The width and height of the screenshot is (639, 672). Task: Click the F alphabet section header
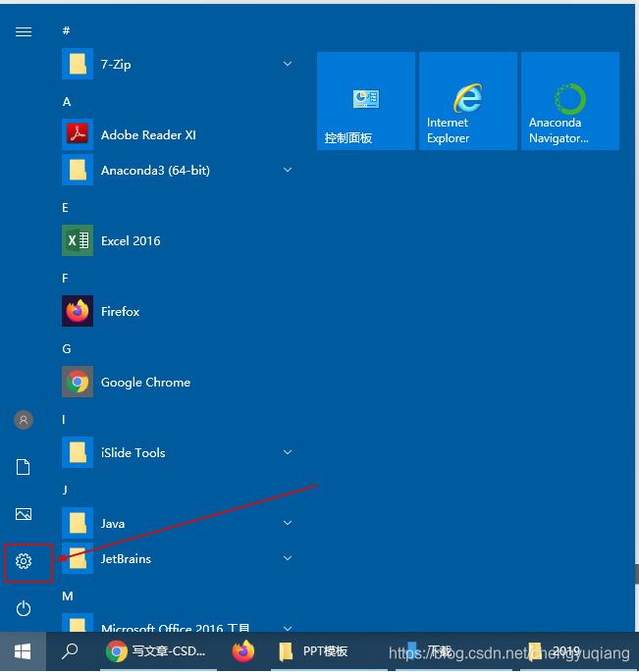coord(65,279)
